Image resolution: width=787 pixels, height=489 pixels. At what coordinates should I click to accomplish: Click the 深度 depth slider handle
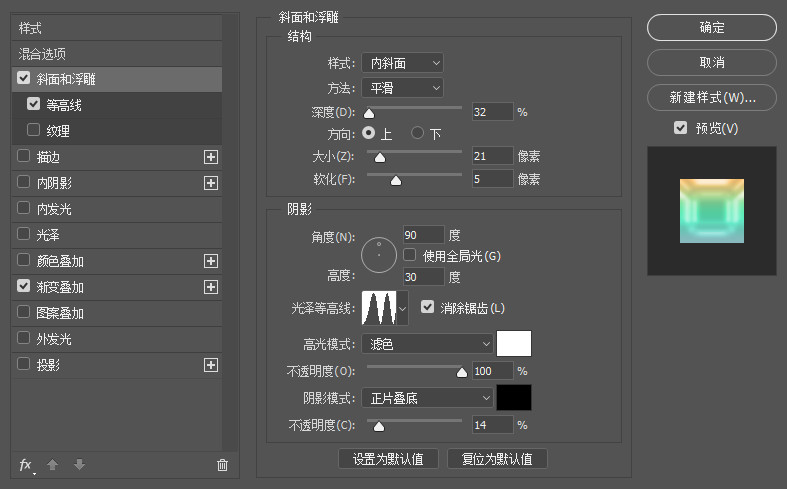pyautogui.click(x=369, y=112)
